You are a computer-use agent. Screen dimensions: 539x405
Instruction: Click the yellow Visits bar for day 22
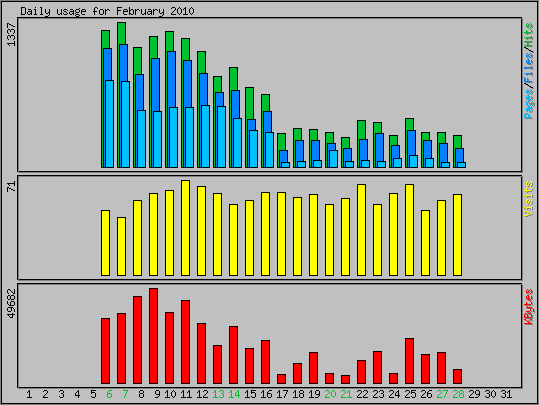[361, 230]
